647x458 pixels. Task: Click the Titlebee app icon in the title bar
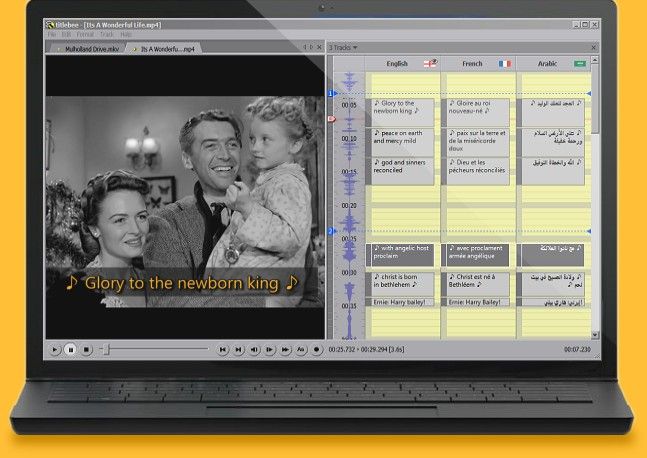point(50,25)
